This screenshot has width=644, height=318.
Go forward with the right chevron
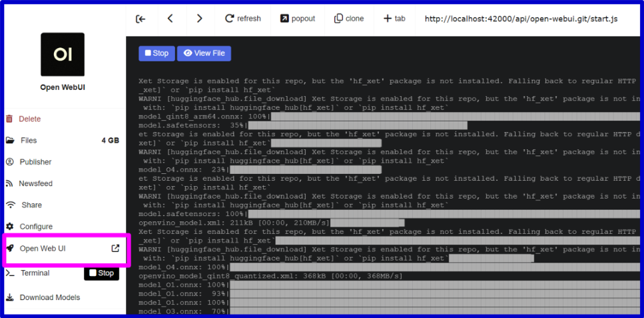200,19
